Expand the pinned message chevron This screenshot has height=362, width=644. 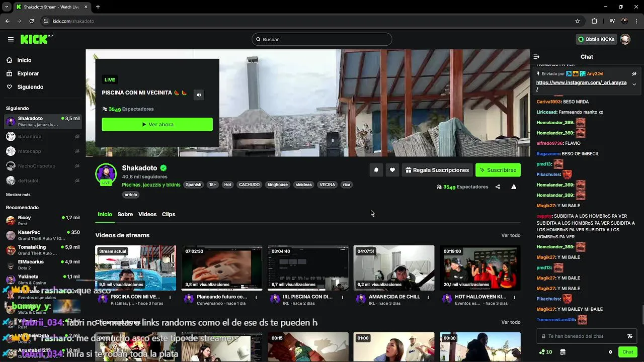point(634,84)
